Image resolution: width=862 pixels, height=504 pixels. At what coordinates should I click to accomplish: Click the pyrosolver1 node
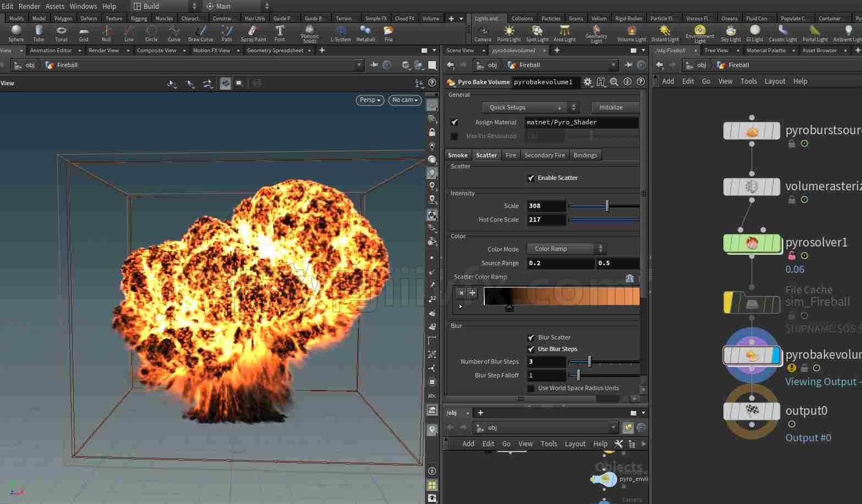(x=752, y=244)
